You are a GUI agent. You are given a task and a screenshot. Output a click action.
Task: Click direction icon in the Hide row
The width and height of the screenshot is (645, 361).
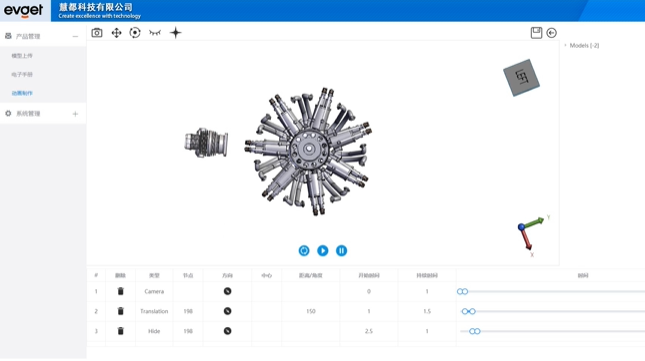coord(227,331)
